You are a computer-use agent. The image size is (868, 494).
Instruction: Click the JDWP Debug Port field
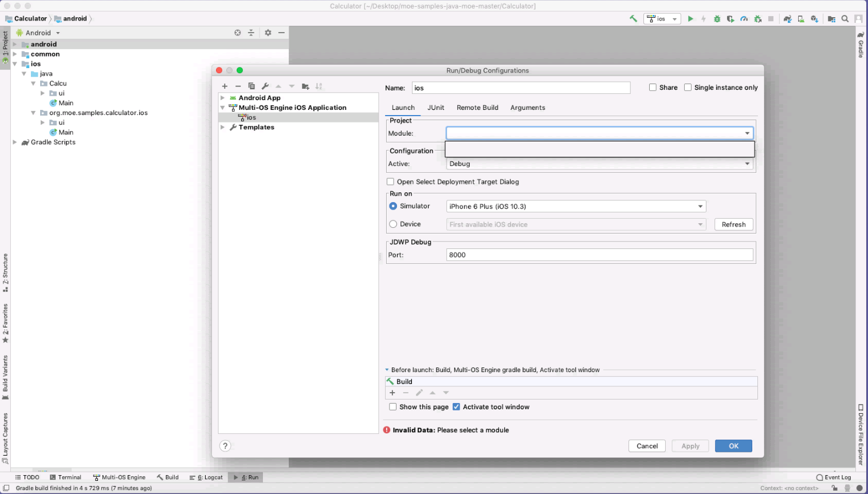599,255
